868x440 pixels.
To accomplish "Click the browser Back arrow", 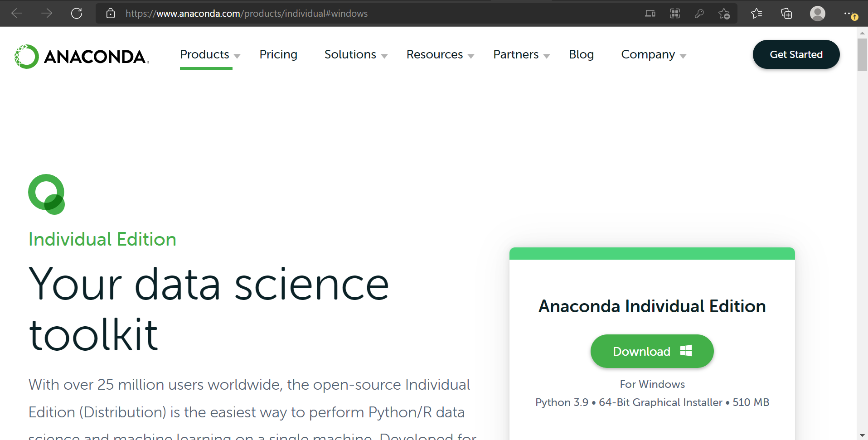I will click(17, 13).
